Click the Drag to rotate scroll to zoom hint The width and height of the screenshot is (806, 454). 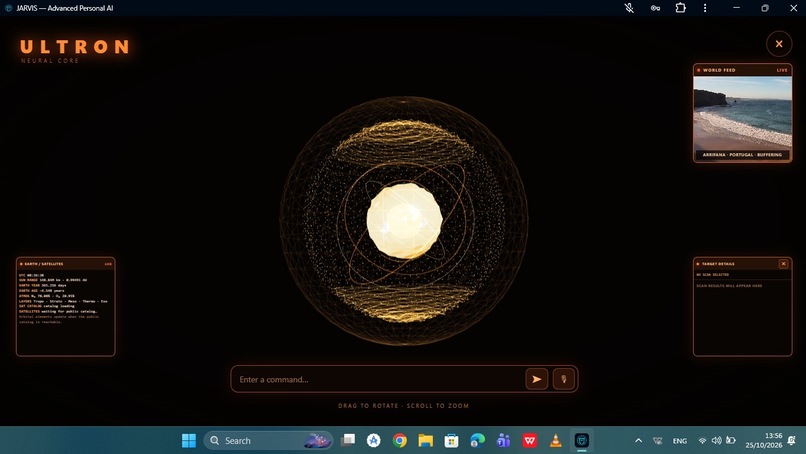coord(404,406)
